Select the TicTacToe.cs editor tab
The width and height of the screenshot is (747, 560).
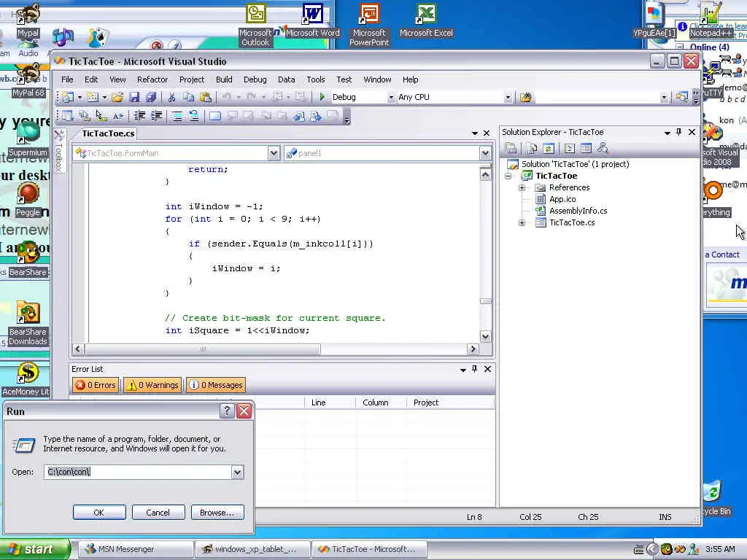click(108, 133)
